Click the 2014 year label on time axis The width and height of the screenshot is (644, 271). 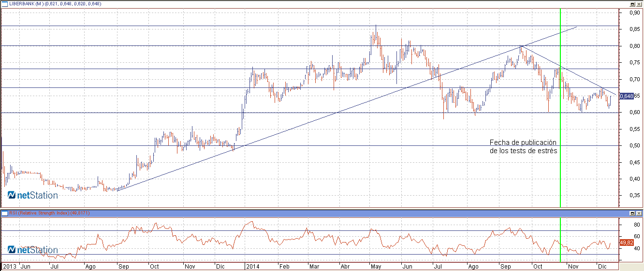[252, 266]
